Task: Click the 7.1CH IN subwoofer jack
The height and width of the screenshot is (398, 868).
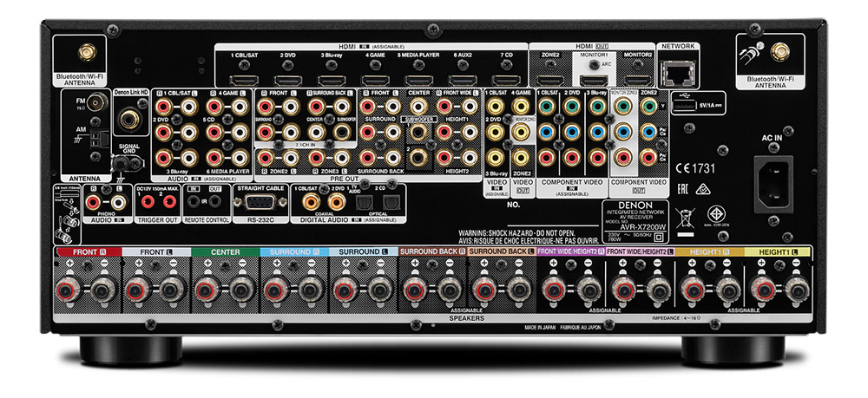Action: (341, 132)
